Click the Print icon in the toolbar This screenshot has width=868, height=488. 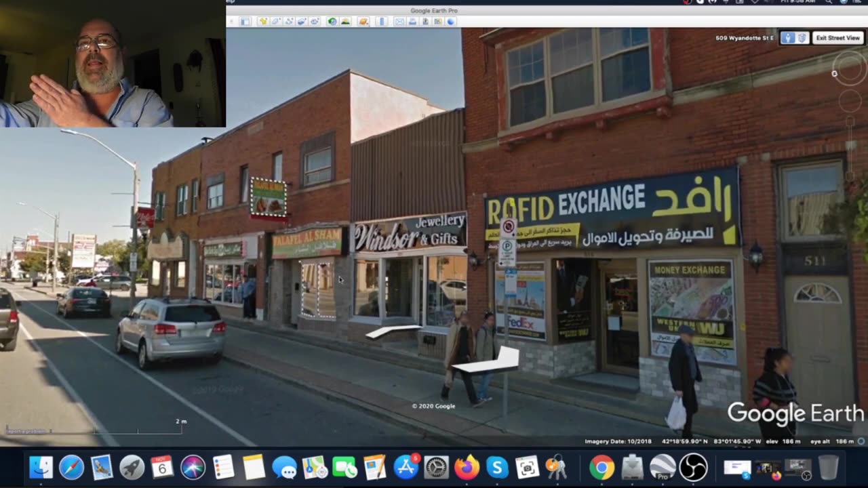[412, 22]
